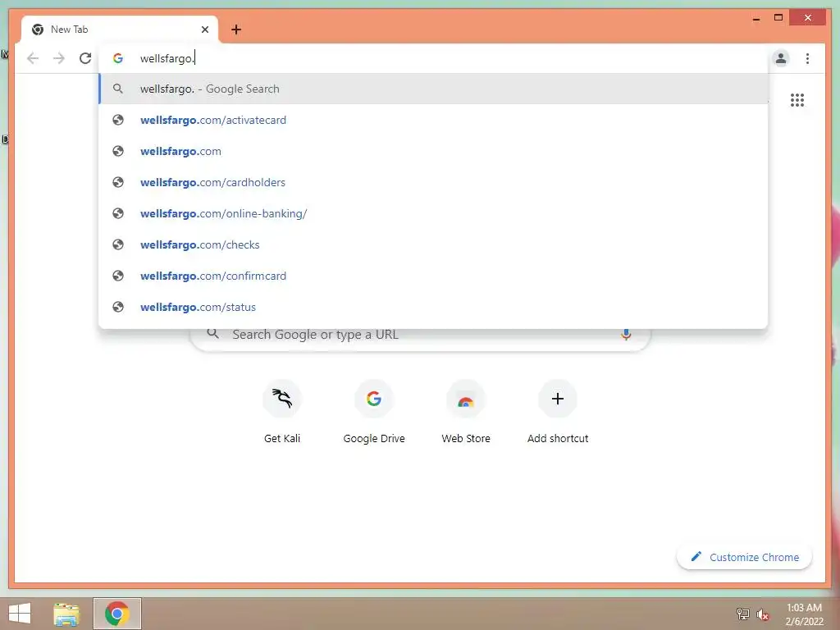This screenshot has height=630, width=840.
Task: Open the Windows Start button
Action: coord(20,614)
